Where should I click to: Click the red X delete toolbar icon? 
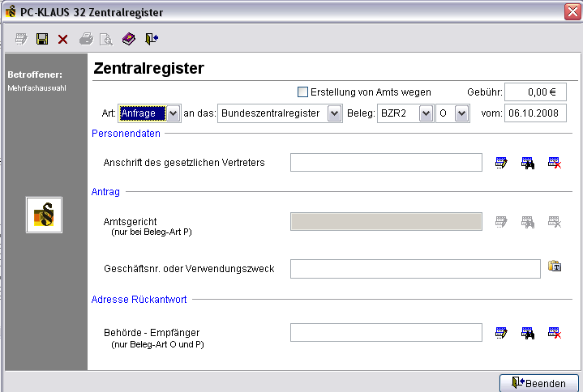click(63, 39)
